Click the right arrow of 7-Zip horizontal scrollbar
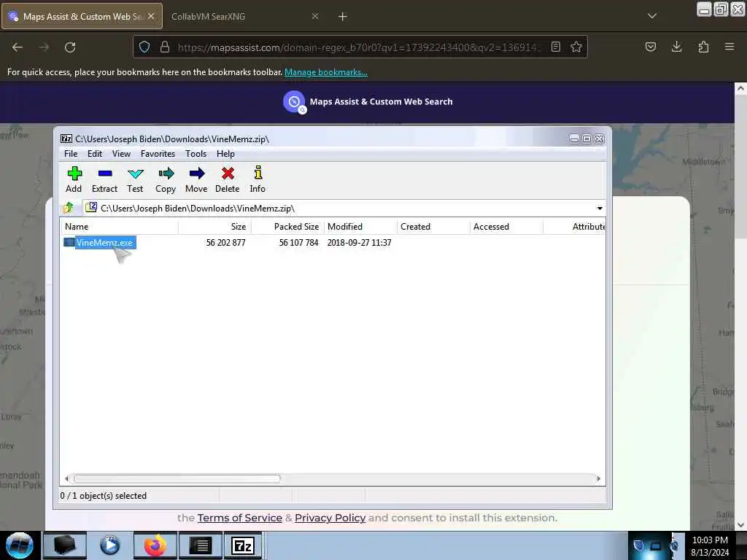Screen dimensions: 747x560 [598, 478]
